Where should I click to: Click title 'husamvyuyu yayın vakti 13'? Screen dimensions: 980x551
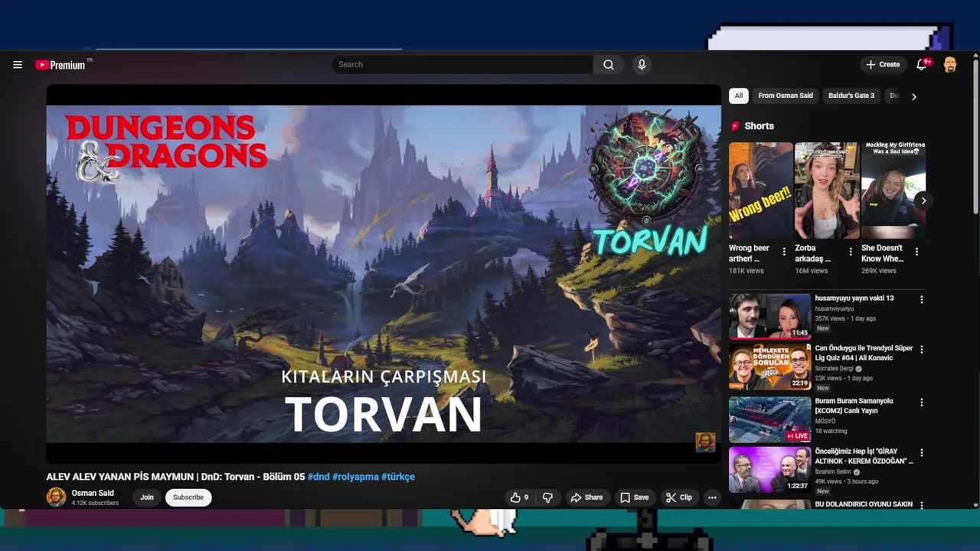click(x=854, y=298)
